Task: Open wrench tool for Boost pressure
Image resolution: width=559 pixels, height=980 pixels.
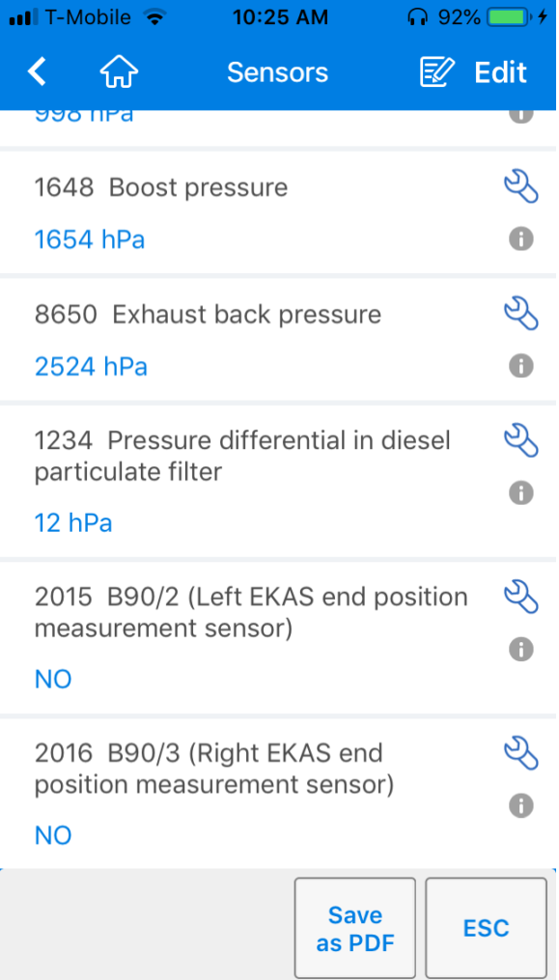Action: point(520,187)
